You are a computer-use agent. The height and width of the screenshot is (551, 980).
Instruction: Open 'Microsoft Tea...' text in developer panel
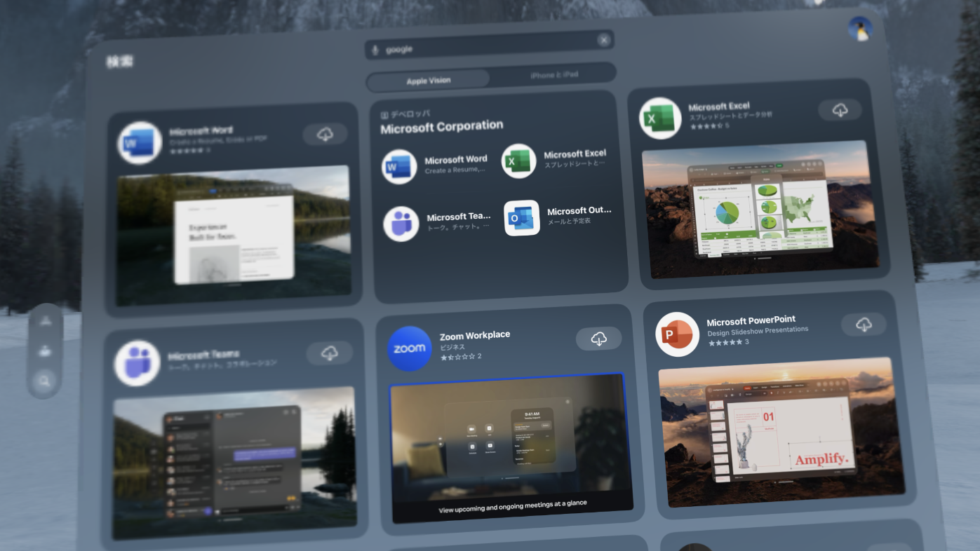(x=458, y=217)
